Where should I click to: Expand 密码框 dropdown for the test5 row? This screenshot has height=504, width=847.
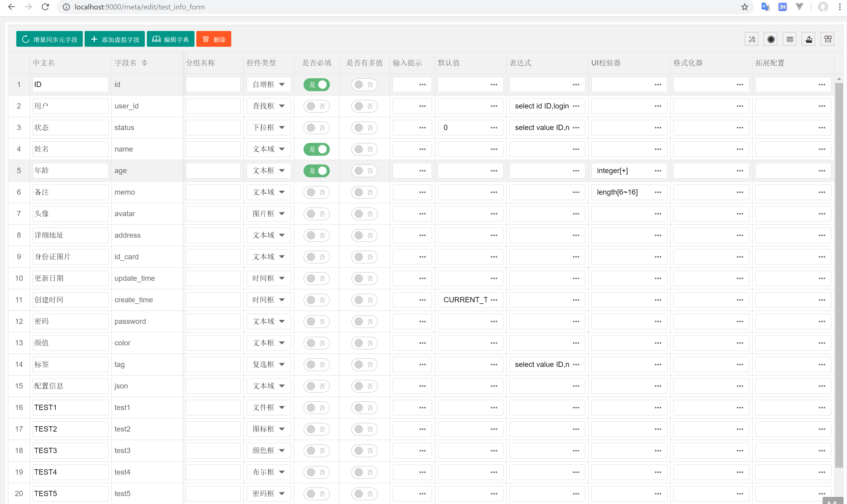tap(268, 493)
